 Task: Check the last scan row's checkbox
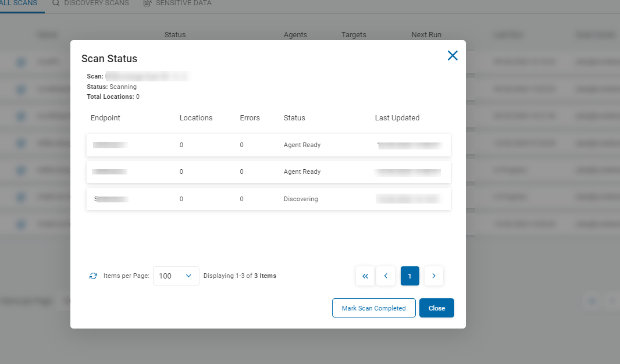21,224
